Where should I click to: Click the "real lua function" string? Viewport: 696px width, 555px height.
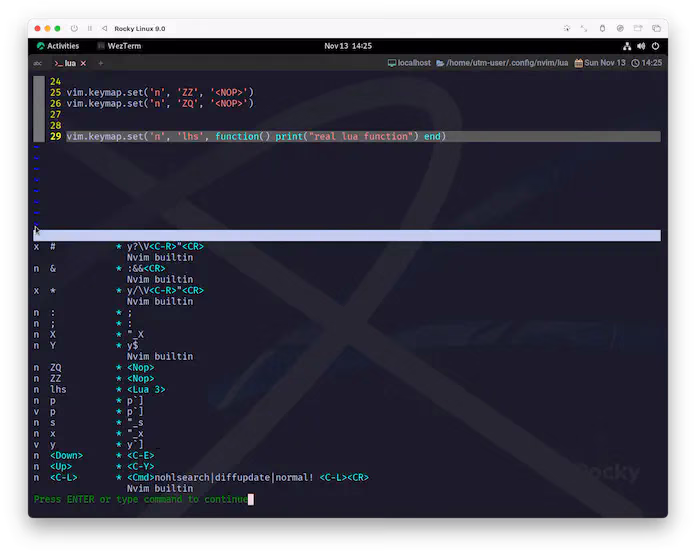click(x=361, y=136)
